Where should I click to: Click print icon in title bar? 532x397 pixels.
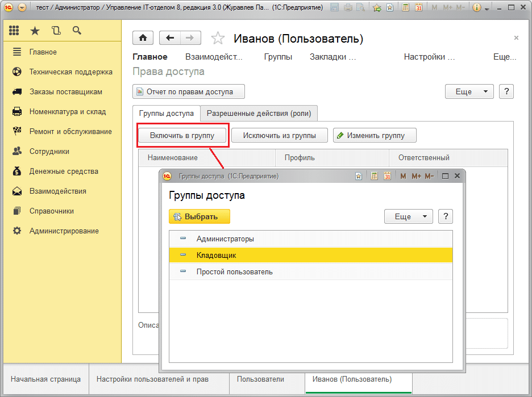coord(348,7)
